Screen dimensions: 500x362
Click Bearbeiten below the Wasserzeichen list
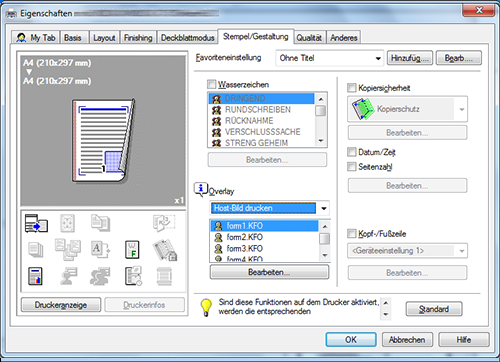[x=267, y=160]
